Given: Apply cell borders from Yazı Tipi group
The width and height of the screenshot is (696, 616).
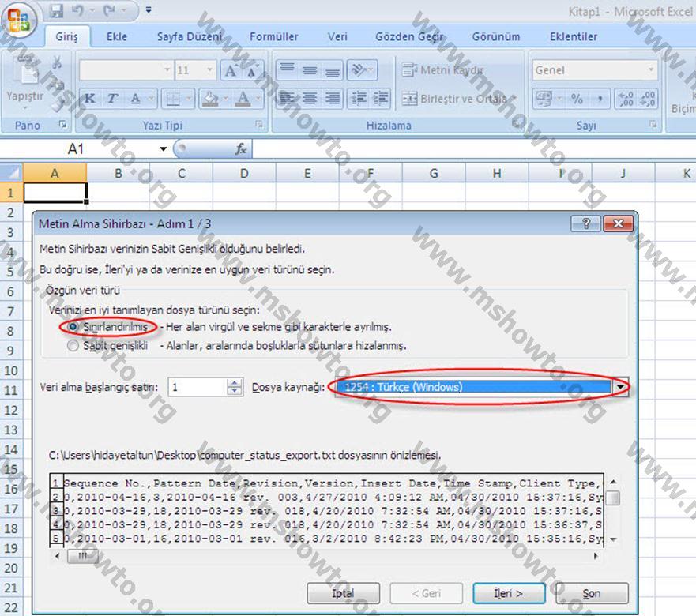Looking at the screenshot, I should click(x=173, y=99).
